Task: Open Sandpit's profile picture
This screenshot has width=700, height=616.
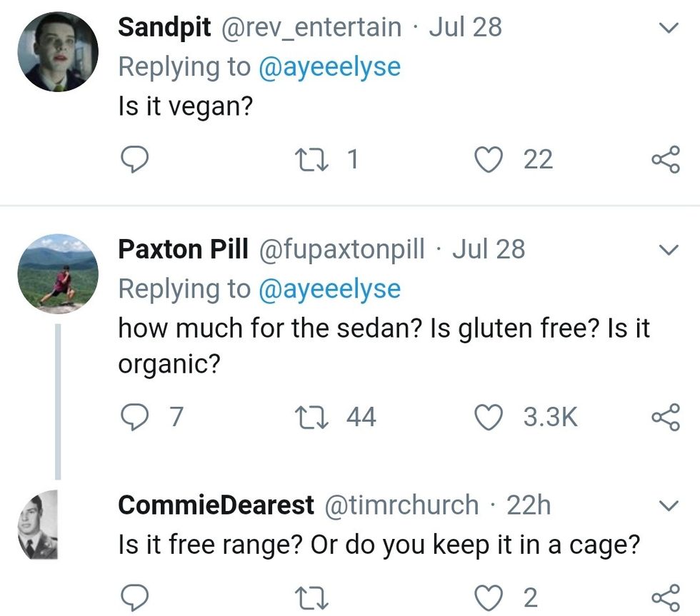Action: point(57,52)
